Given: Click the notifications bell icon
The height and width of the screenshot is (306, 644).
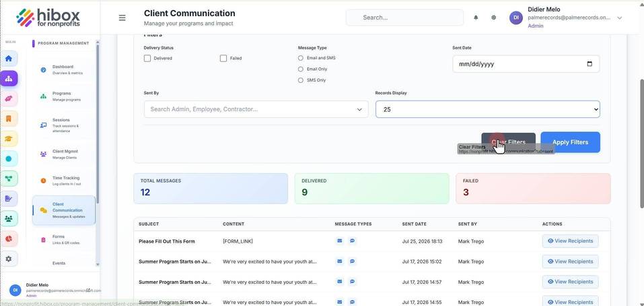Looking at the screenshot, I should point(476,18).
